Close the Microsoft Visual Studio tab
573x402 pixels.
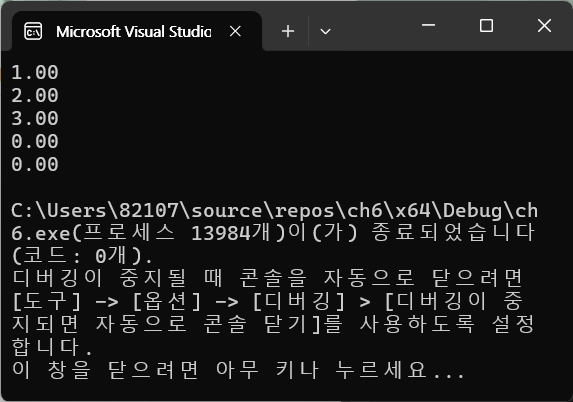(235, 31)
